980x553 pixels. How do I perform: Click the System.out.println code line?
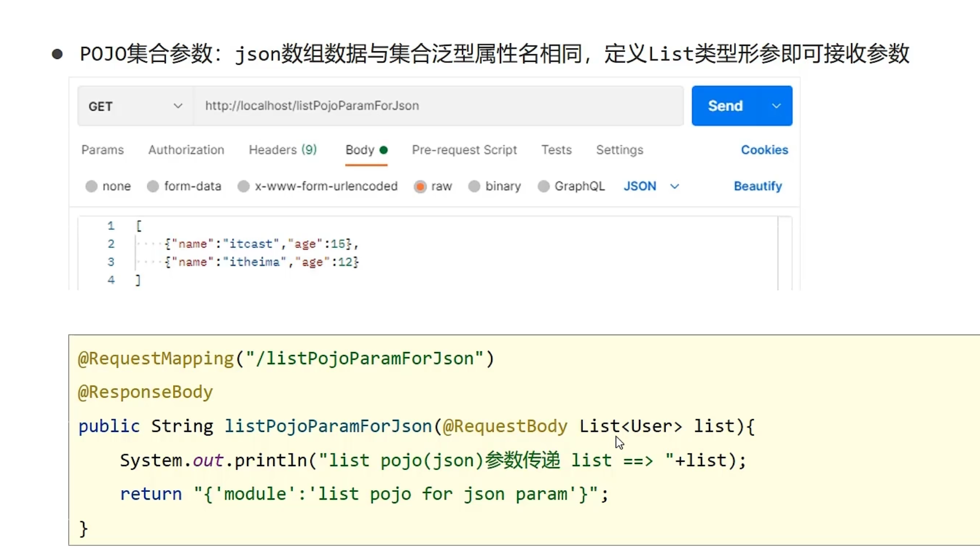[433, 460]
